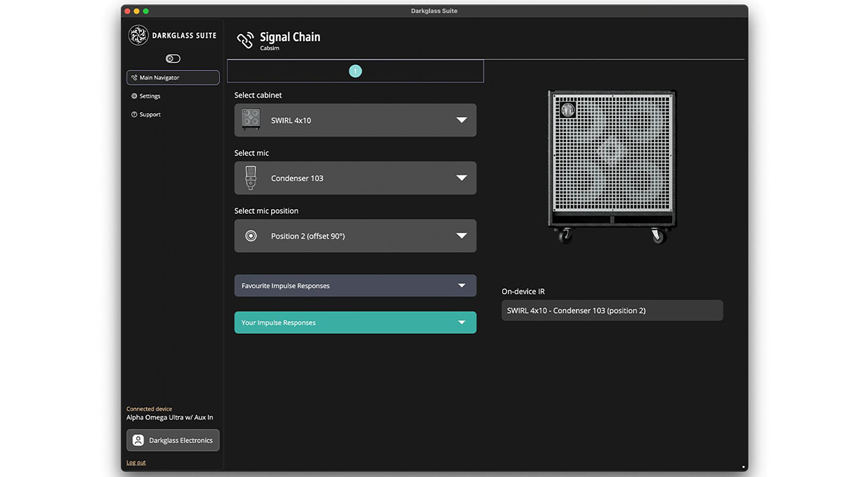Viewport: 868px width, 477px height.
Task: Click the Cabsim subtitle
Action: click(x=270, y=48)
